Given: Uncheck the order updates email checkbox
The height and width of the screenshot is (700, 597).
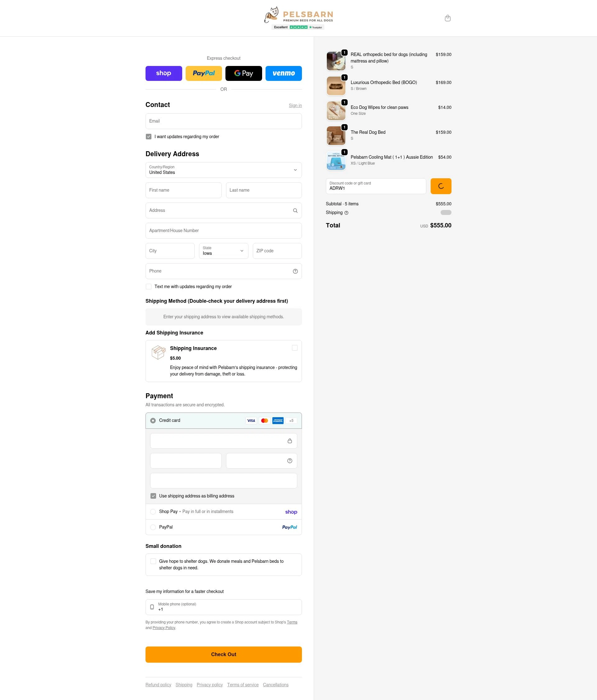Looking at the screenshot, I should tap(149, 137).
